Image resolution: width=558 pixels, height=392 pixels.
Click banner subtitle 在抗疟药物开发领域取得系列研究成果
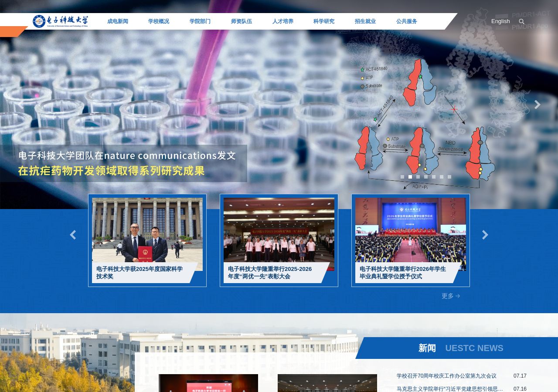(x=111, y=171)
